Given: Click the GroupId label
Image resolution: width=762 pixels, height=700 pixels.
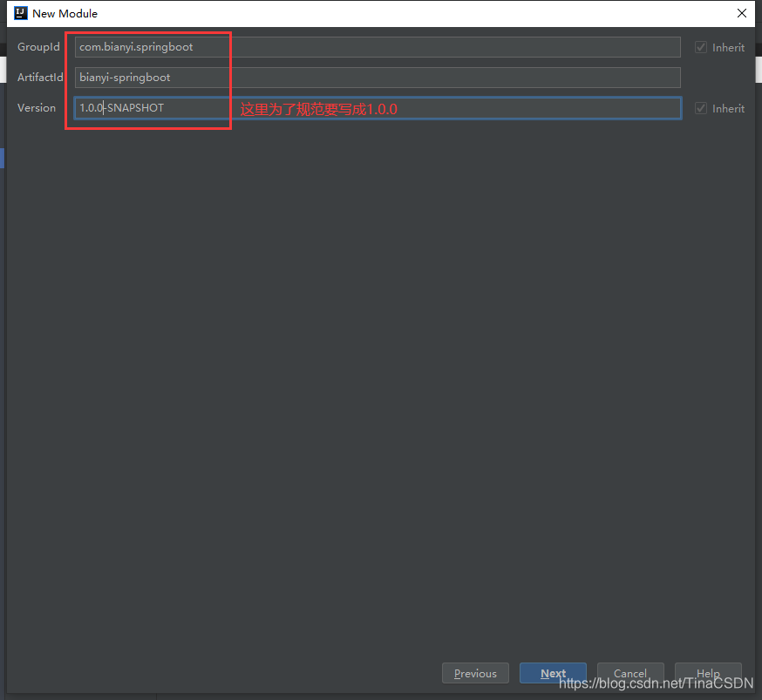Looking at the screenshot, I should pyautogui.click(x=39, y=47).
